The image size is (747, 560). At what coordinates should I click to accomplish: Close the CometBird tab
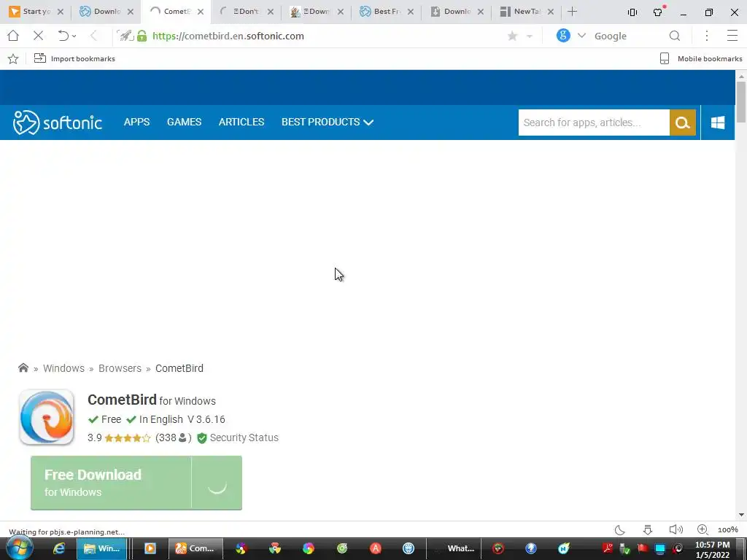tap(201, 12)
